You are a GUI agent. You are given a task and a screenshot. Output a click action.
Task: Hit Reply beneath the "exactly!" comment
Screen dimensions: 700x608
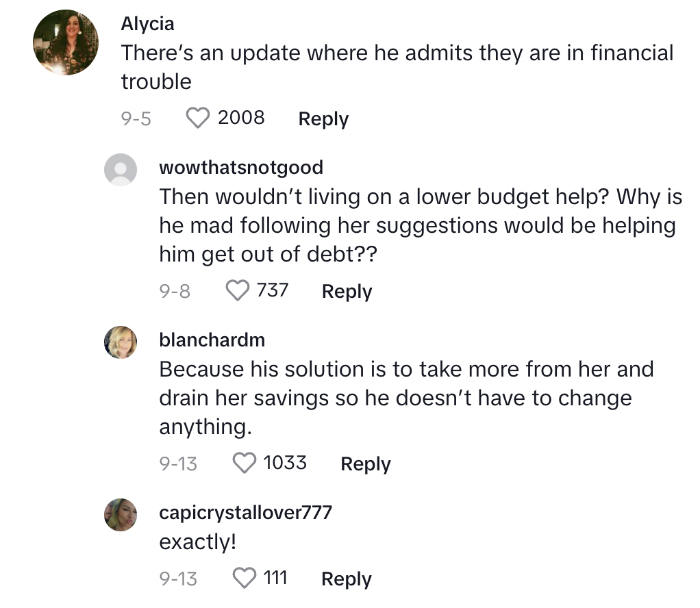(x=346, y=579)
